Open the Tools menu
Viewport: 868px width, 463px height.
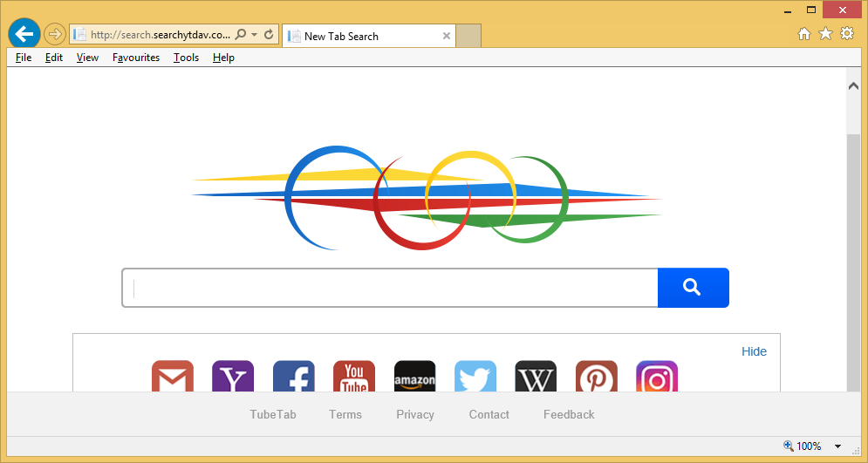186,58
